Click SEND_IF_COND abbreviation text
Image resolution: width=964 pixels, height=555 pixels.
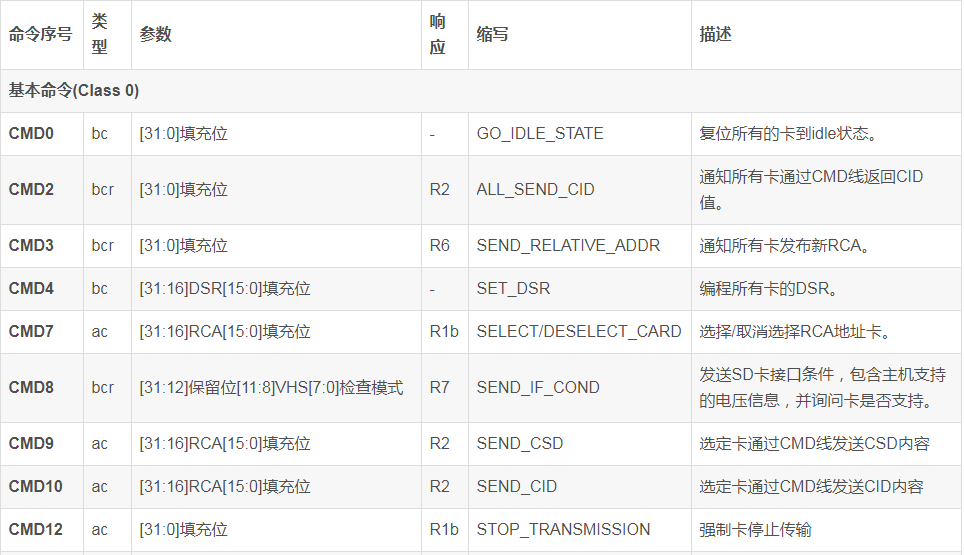coord(538,387)
